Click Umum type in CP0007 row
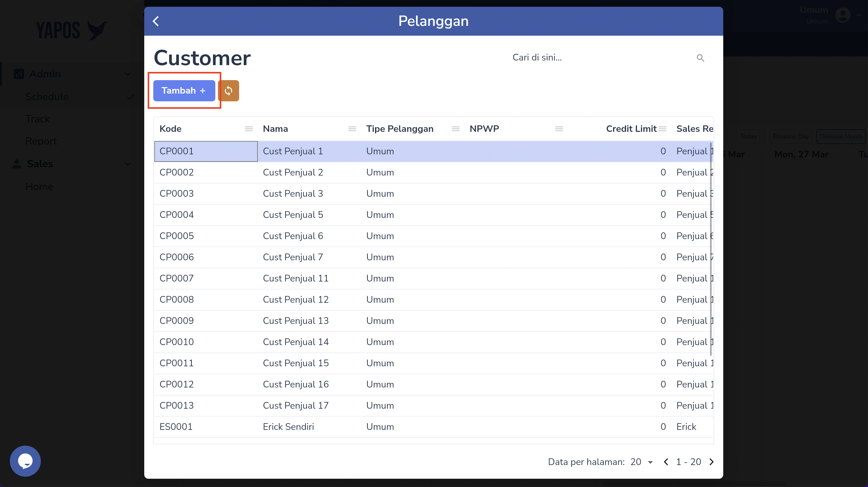This screenshot has height=487, width=868. pos(380,279)
